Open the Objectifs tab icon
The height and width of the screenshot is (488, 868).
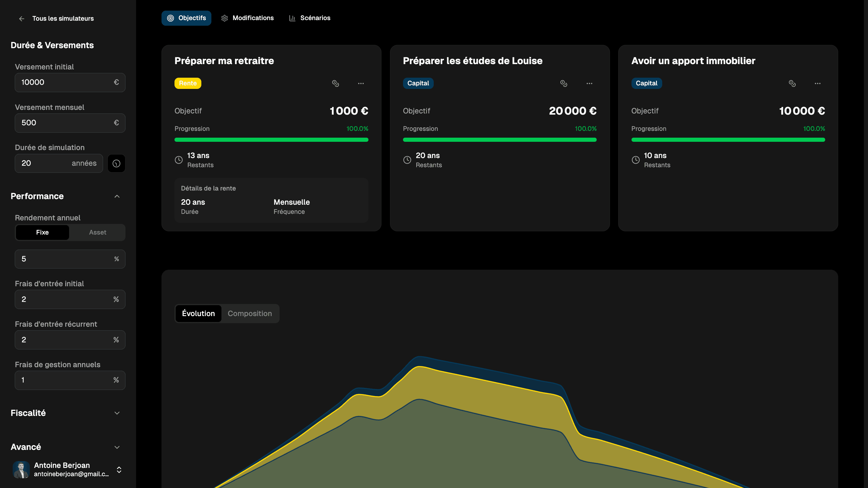pos(171,18)
